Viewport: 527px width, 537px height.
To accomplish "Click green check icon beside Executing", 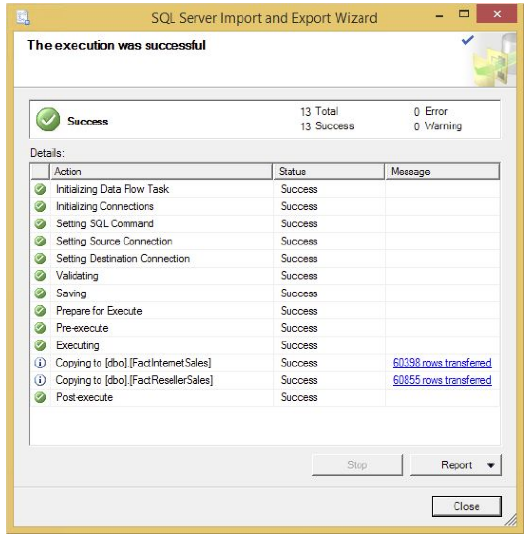I will tap(40, 345).
